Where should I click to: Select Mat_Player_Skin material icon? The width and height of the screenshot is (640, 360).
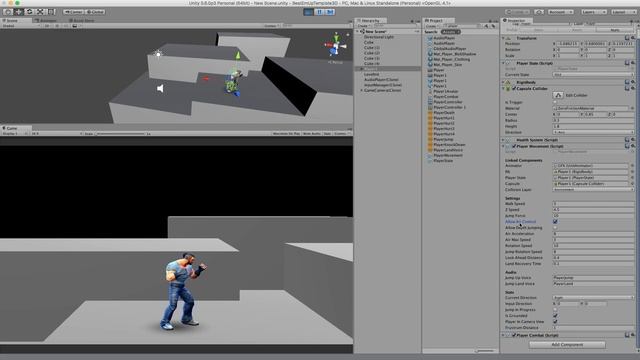point(430,64)
